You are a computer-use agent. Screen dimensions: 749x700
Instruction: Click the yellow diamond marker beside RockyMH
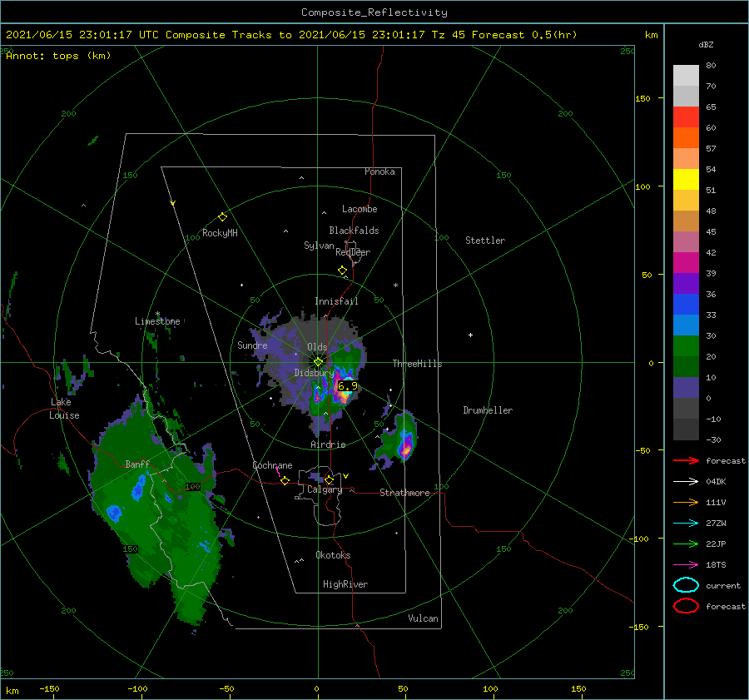[x=222, y=217]
